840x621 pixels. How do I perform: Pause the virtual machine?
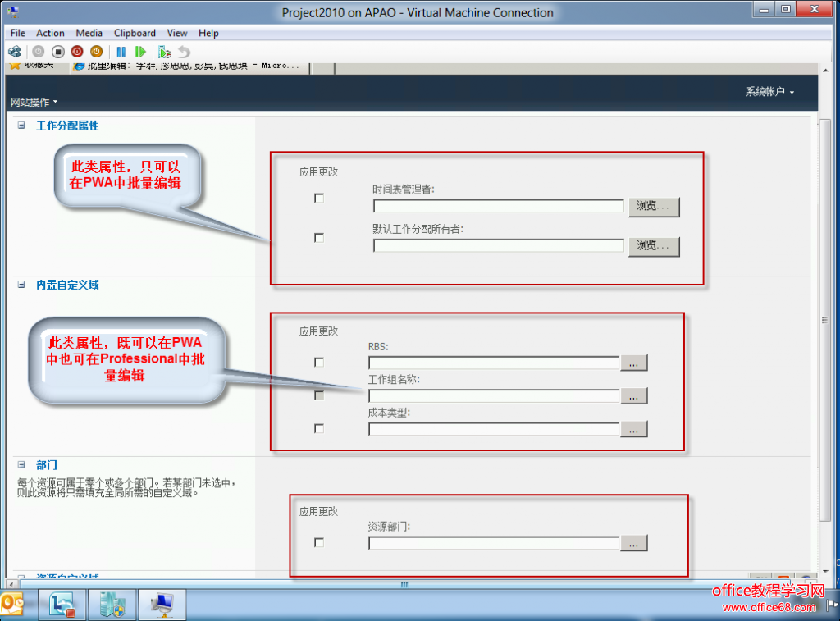click(x=121, y=52)
